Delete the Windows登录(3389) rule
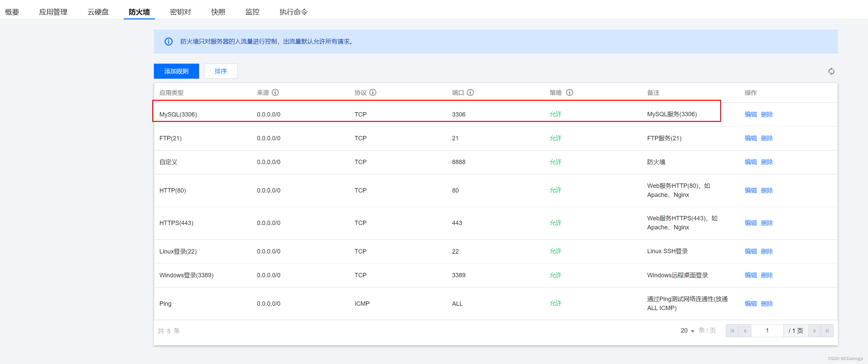 [766, 275]
